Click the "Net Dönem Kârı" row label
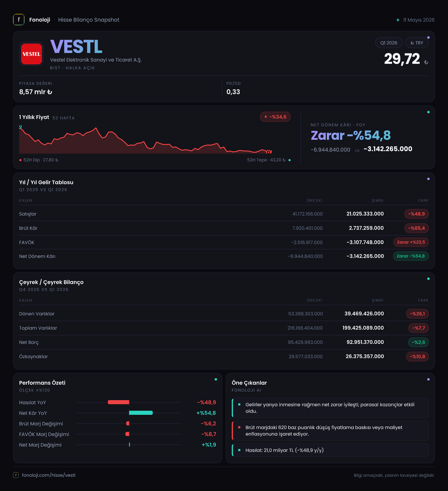The height and width of the screenshot is (491, 448). click(x=37, y=256)
